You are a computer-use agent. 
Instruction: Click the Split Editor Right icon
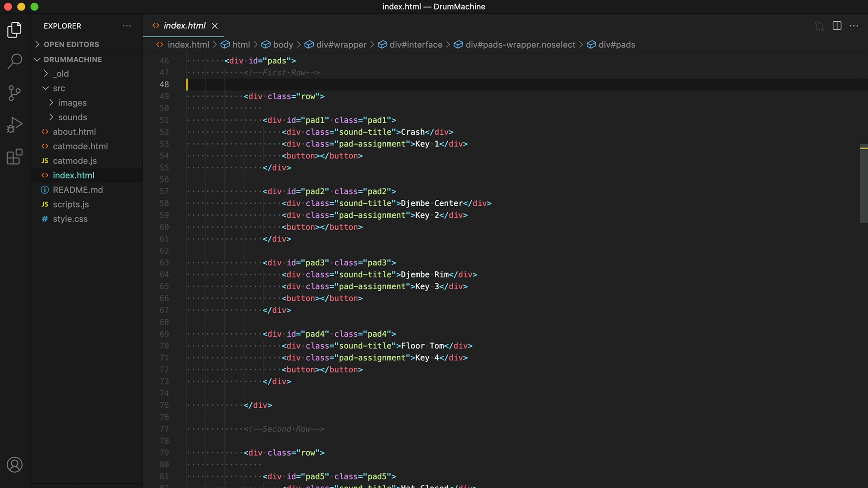pyautogui.click(x=837, y=26)
